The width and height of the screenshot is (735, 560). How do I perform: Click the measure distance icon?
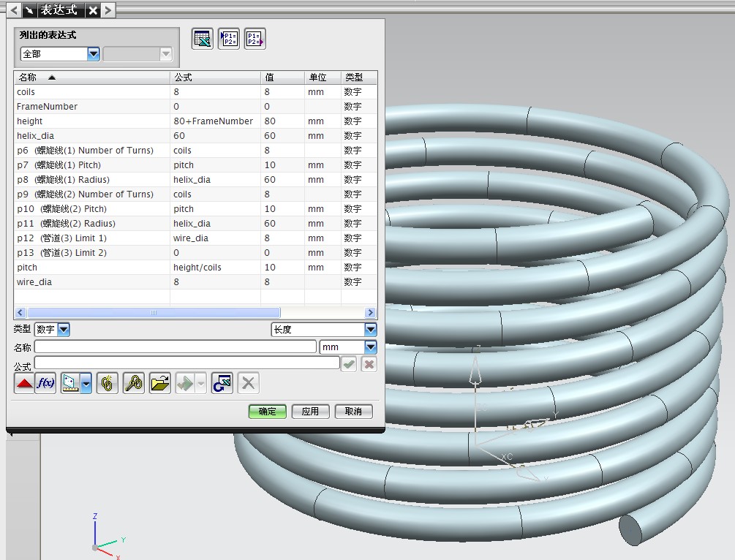pyautogui.click(x=70, y=383)
